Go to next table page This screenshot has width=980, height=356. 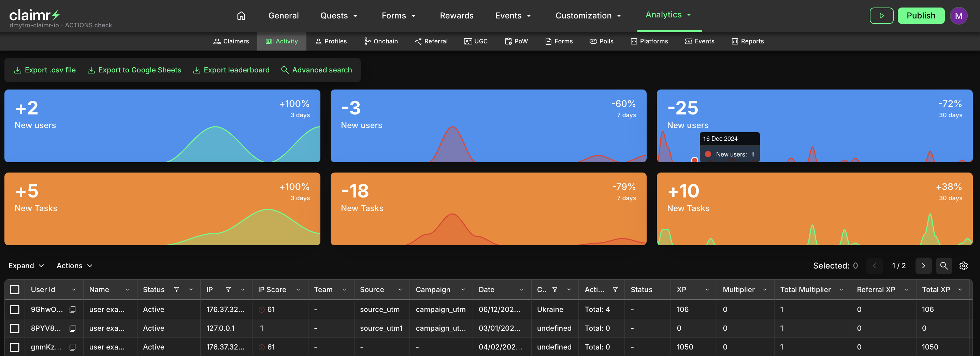click(x=923, y=265)
